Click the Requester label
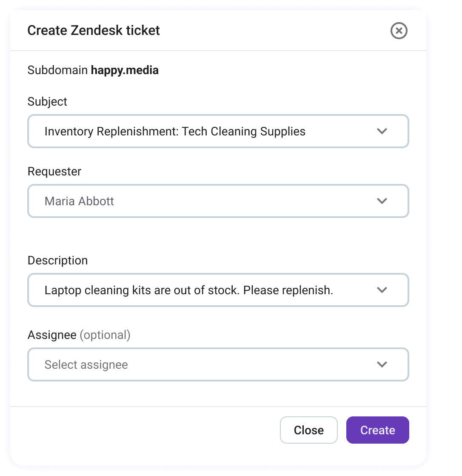The image size is (462, 476). tap(54, 172)
